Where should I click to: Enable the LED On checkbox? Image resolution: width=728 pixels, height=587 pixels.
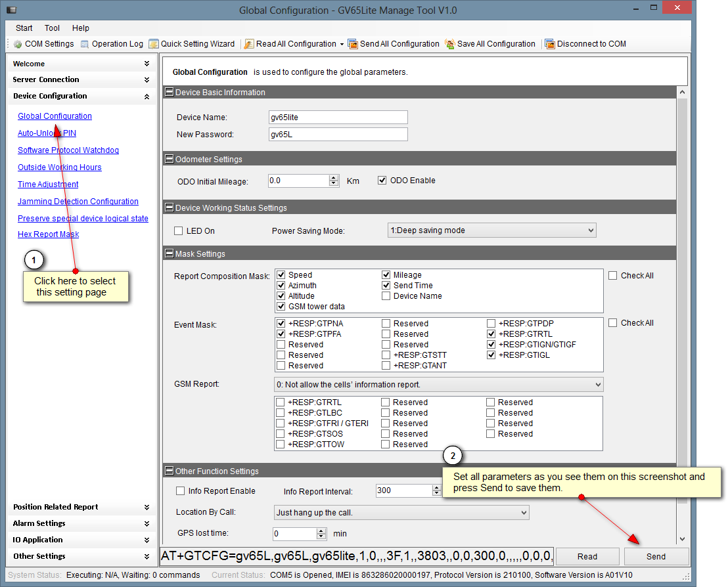[178, 230]
